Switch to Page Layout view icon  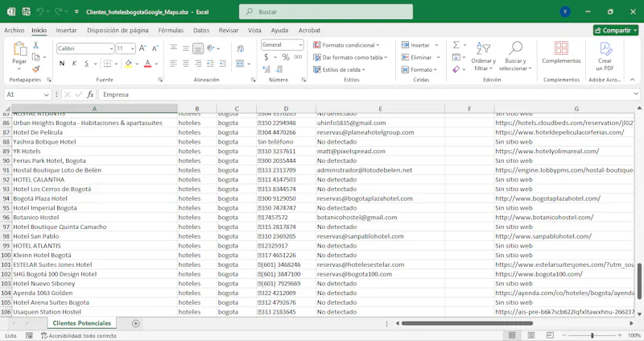(x=530, y=335)
